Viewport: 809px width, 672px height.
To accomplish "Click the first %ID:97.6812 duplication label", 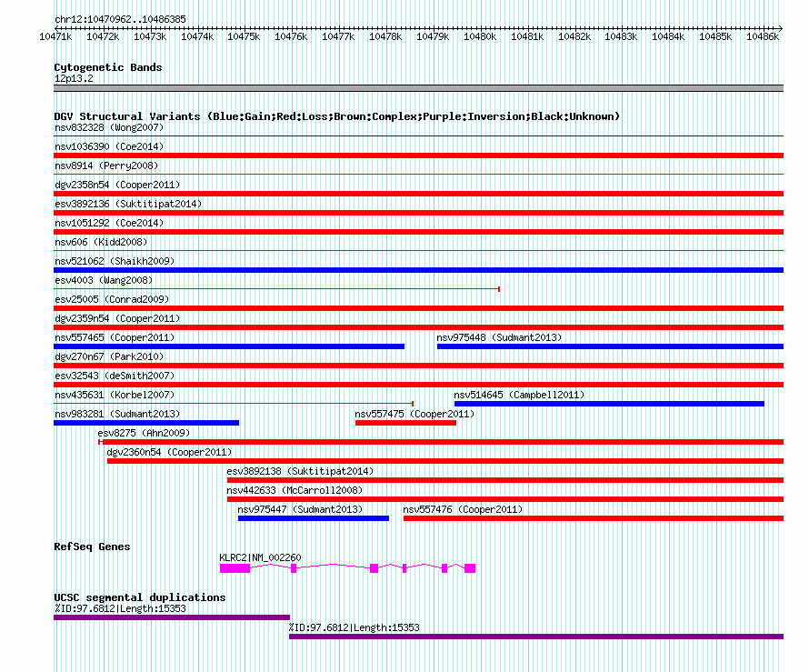I will (x=120, y=608).
